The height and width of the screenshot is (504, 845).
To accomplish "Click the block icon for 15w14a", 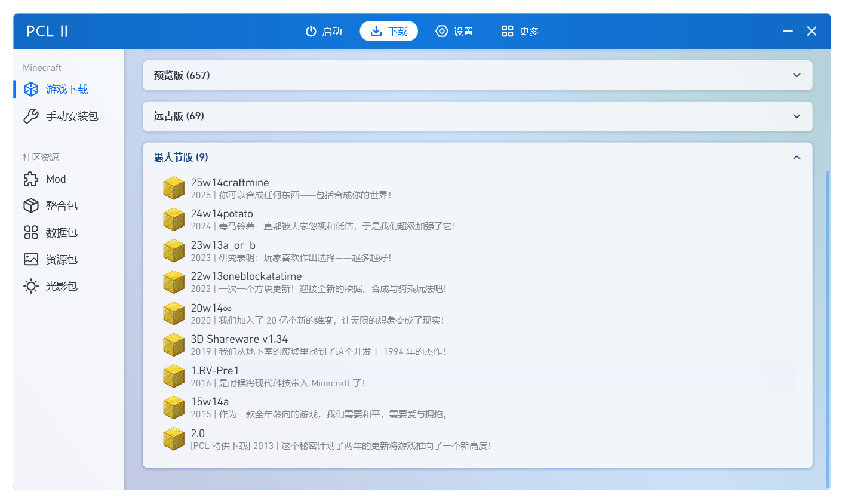I will (x=174, y=408).
